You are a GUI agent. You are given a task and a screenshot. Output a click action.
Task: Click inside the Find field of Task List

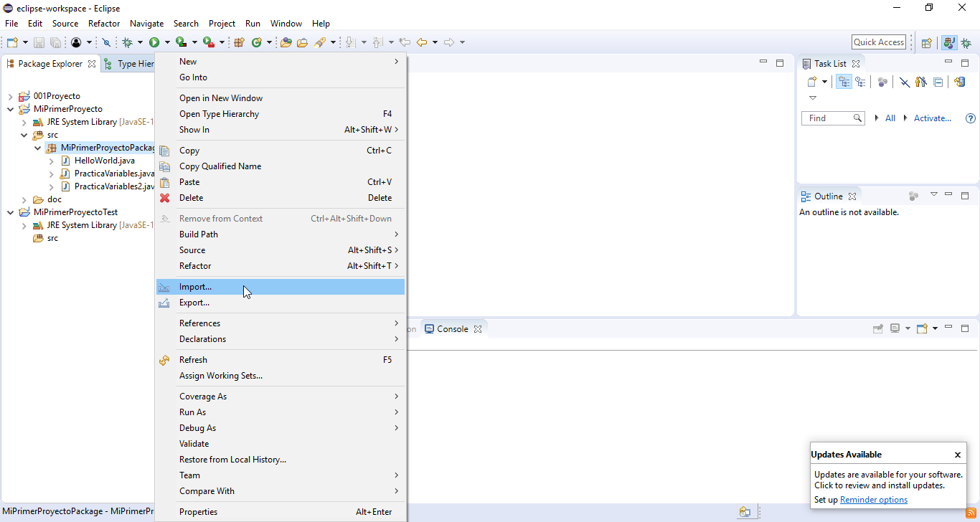(829, 118)
